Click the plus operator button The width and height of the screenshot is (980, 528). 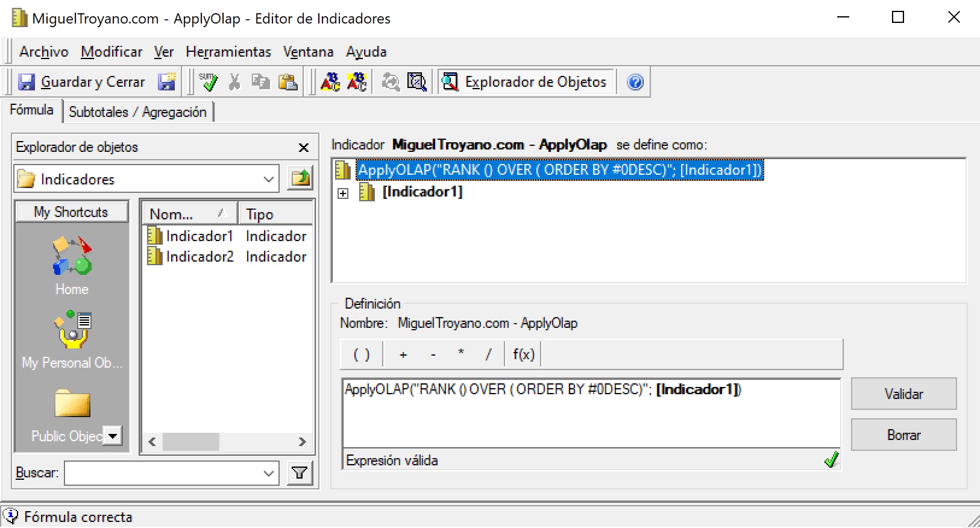coord(403,354)
